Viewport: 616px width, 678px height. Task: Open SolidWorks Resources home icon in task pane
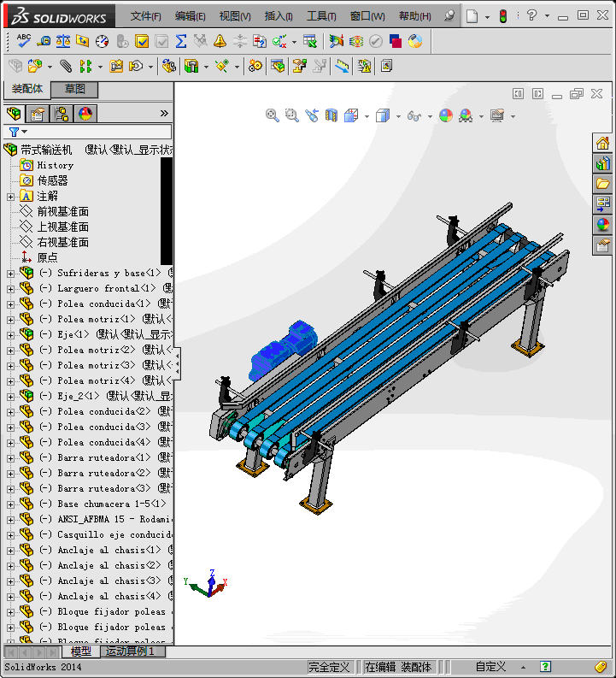point(603,143)
